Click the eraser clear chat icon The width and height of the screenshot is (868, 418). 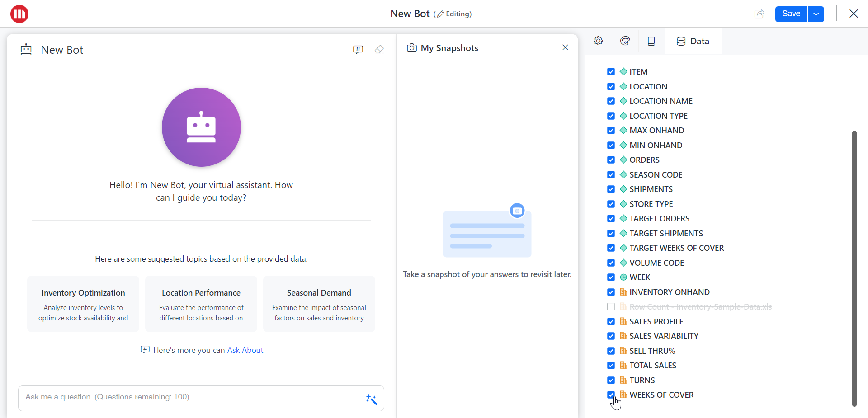pyautogui.click(x=379, y=50)
